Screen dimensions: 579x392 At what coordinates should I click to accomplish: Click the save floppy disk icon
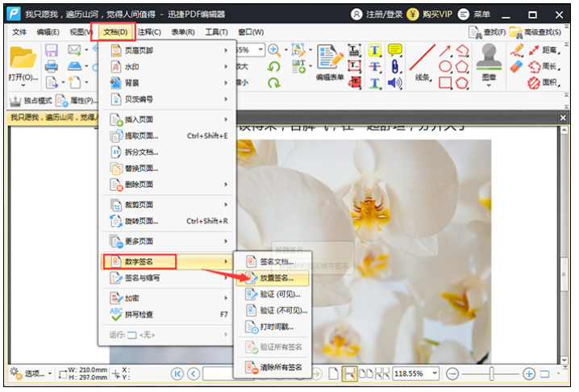click(x=51, y=50)
